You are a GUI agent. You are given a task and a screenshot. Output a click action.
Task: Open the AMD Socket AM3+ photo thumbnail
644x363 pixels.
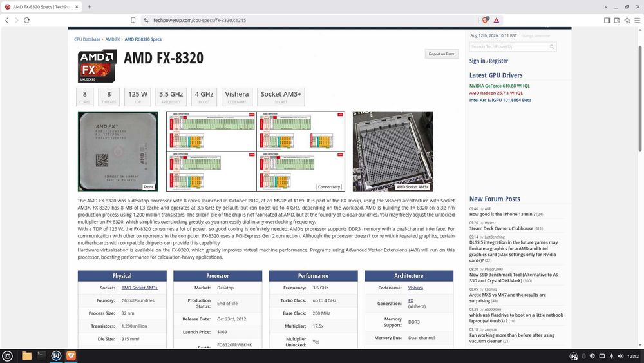coord(393,152)
